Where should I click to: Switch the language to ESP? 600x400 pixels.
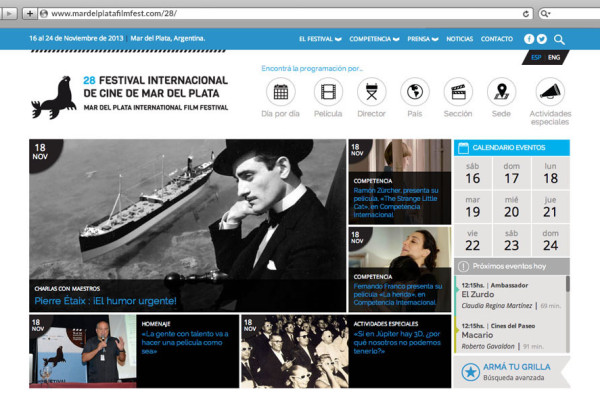536,57
